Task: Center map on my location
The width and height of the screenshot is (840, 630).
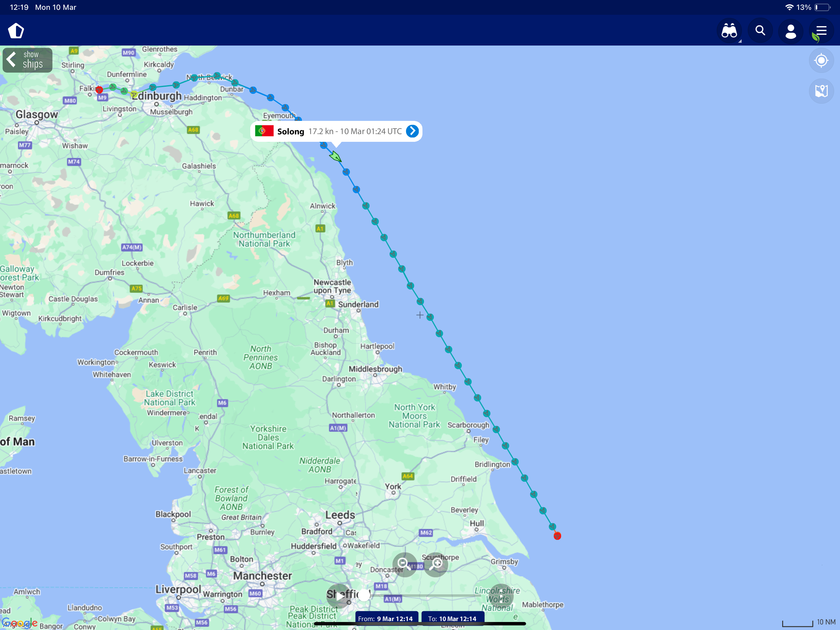Action: point(821,60)
